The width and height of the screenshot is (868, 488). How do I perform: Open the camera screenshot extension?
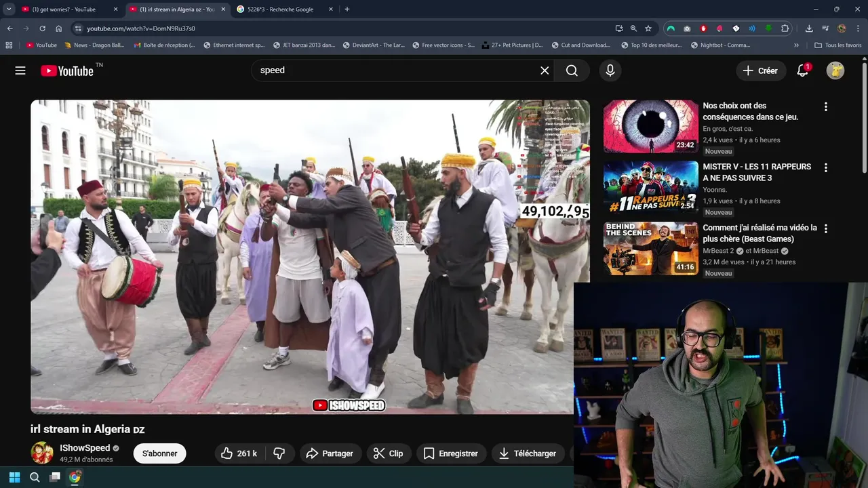click(687, 28)
